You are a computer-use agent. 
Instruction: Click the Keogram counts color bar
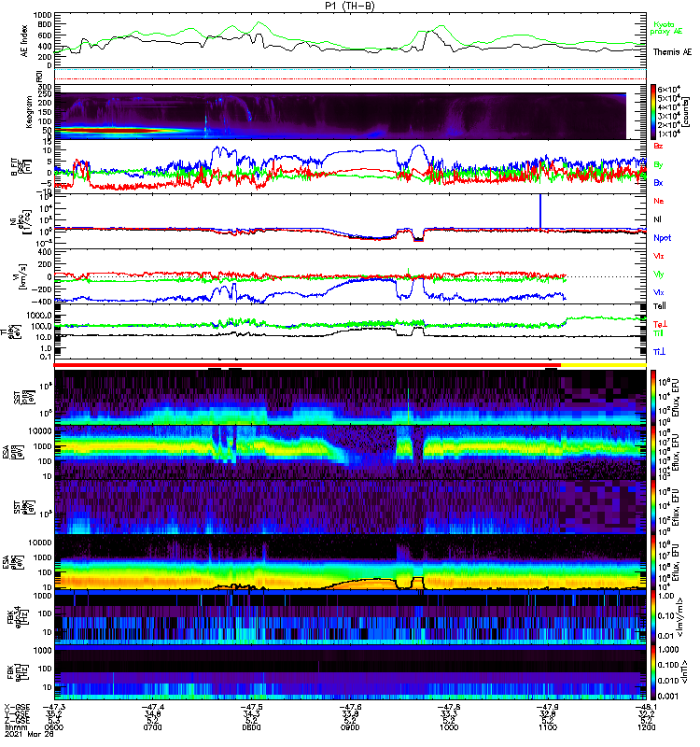(x=653, y=112)
